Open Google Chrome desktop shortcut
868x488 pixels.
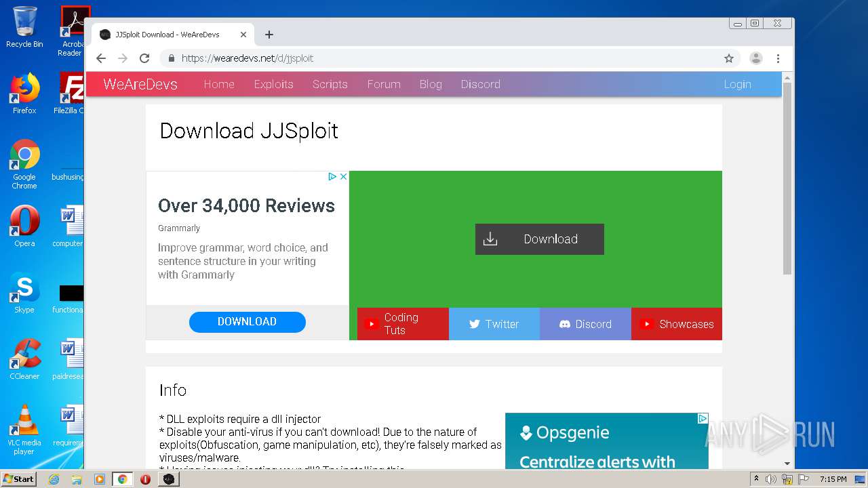(24, 164)
